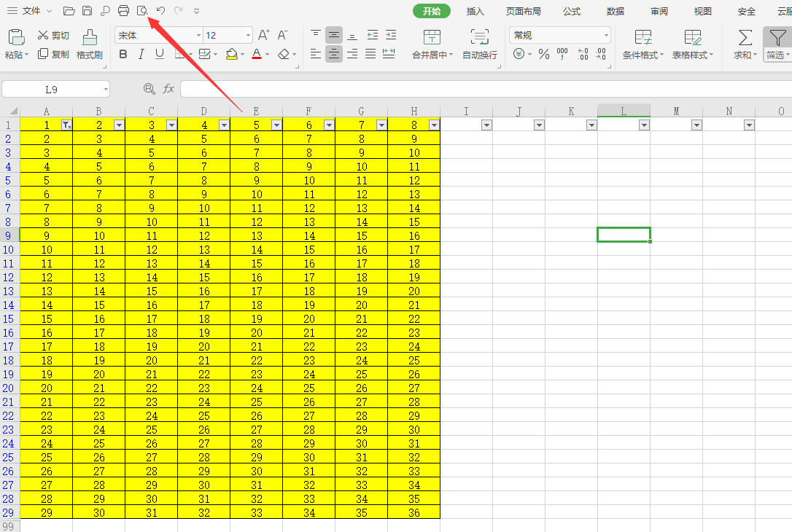
Task: Switch to the 页面布局 tab
Action: pos(524,11)
